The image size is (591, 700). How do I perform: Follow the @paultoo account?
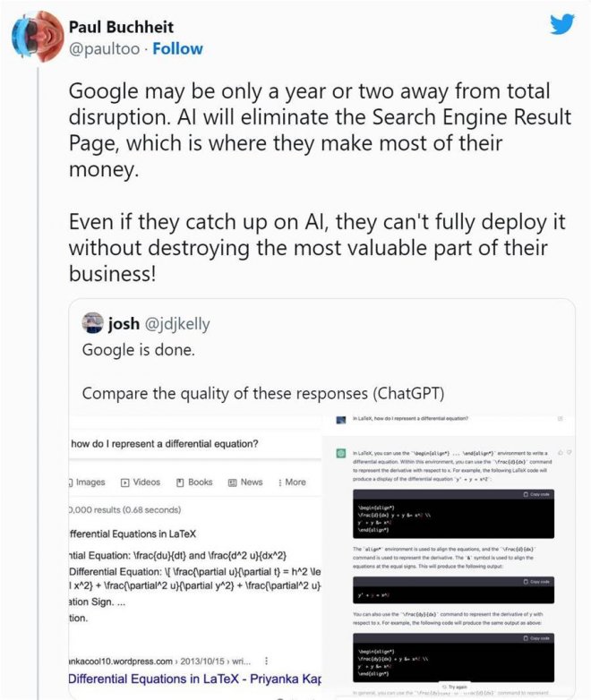[x=177, y=48]
